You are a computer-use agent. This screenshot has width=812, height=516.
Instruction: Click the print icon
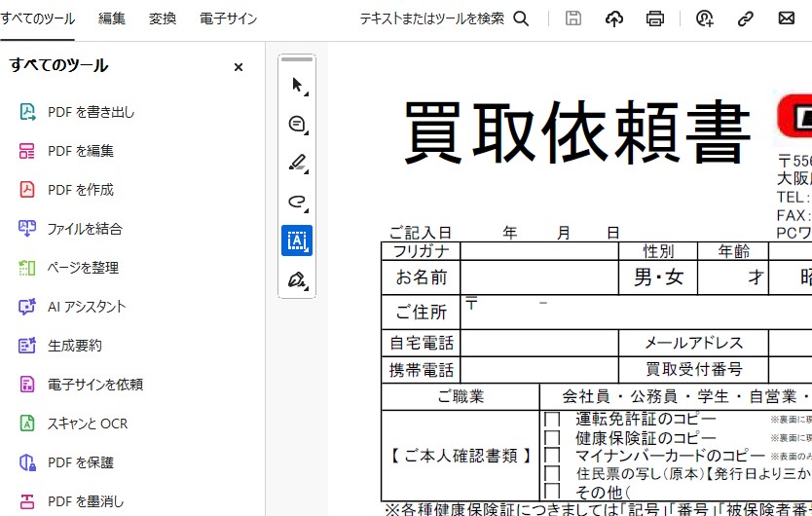655,18
